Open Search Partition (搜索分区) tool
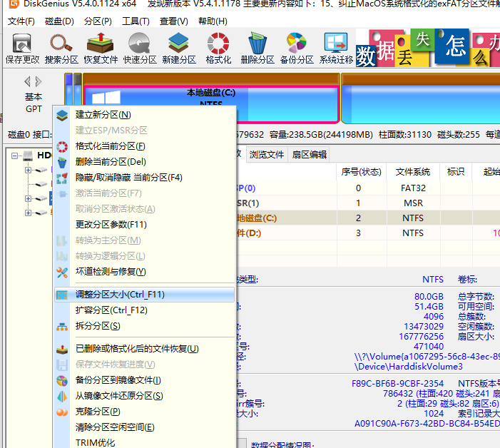Screen dimensions: 500x448 (x=61, y=49)
